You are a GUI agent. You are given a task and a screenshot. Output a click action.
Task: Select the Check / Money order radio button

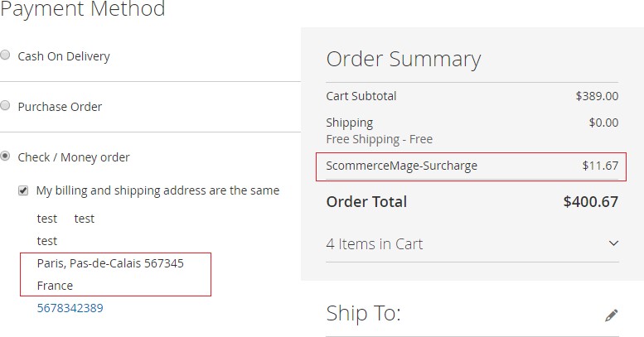6,156
